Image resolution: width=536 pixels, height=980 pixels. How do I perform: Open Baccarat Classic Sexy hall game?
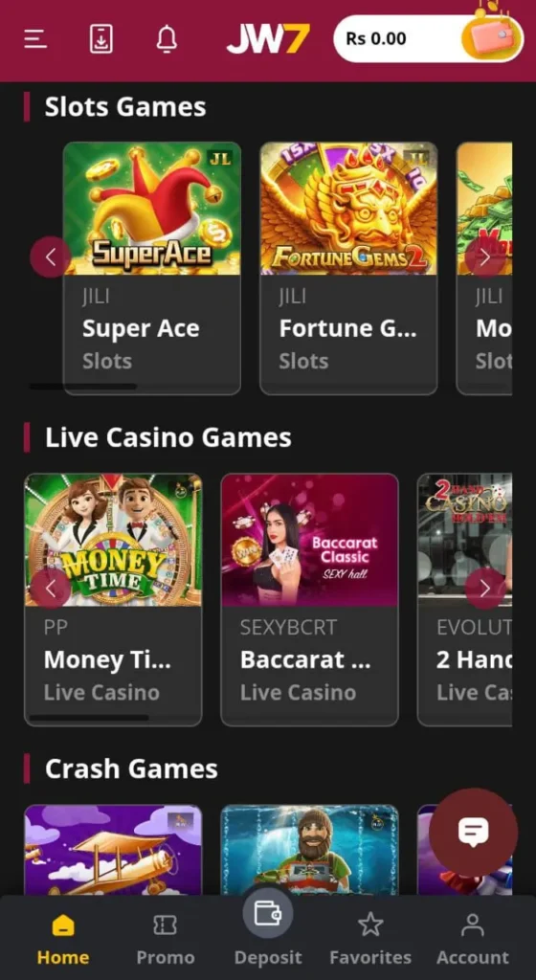pyautogui.click(x=310, y=600)
